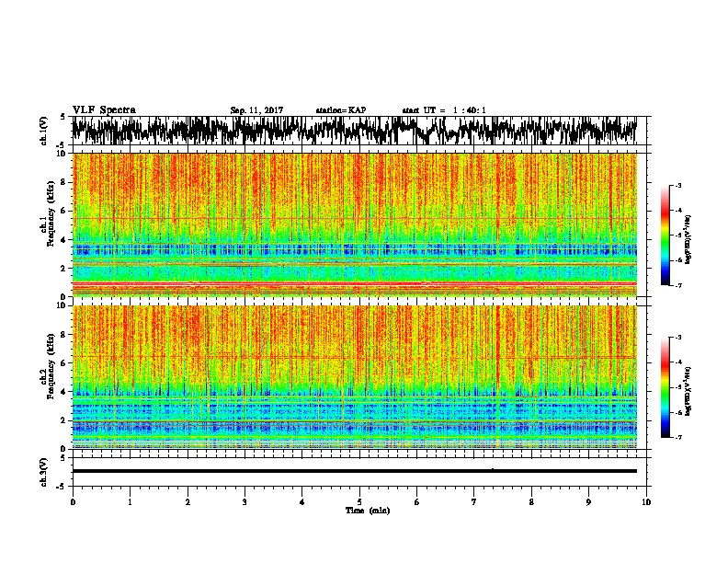Click the "4" kHz tick of ch.2 spectrogram

(64, 392)
